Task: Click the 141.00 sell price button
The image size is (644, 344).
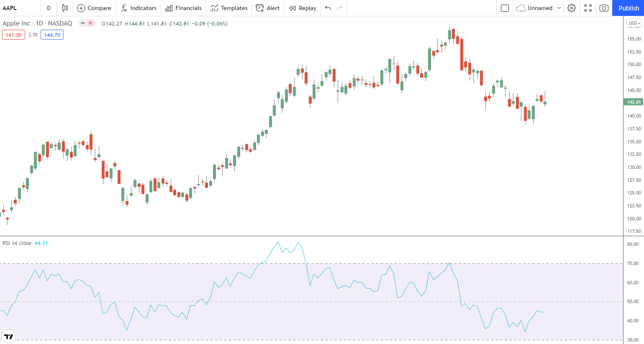Action: click(13, 35)
